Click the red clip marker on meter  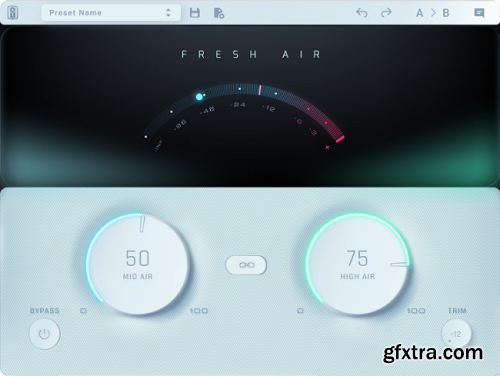coord(340,139)
